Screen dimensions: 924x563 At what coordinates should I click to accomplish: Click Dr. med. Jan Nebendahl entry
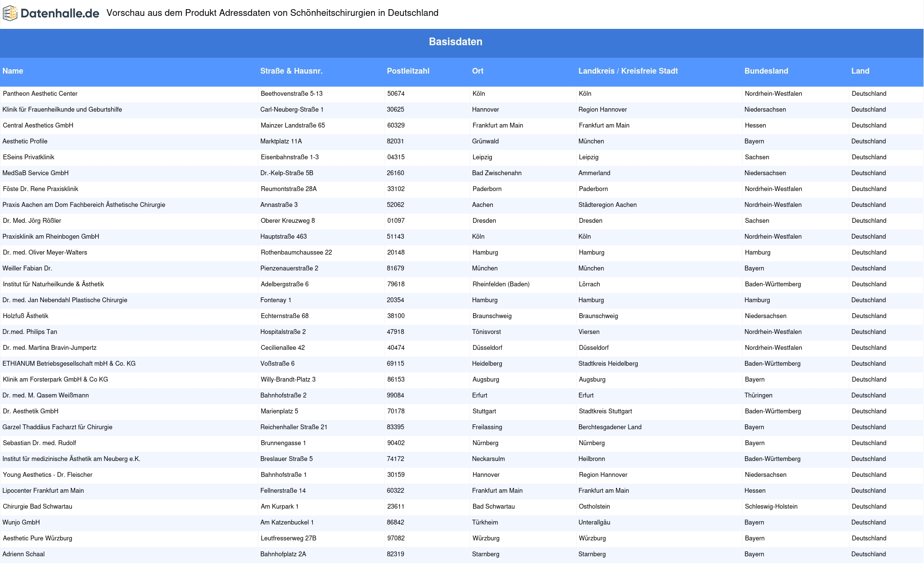65,300
